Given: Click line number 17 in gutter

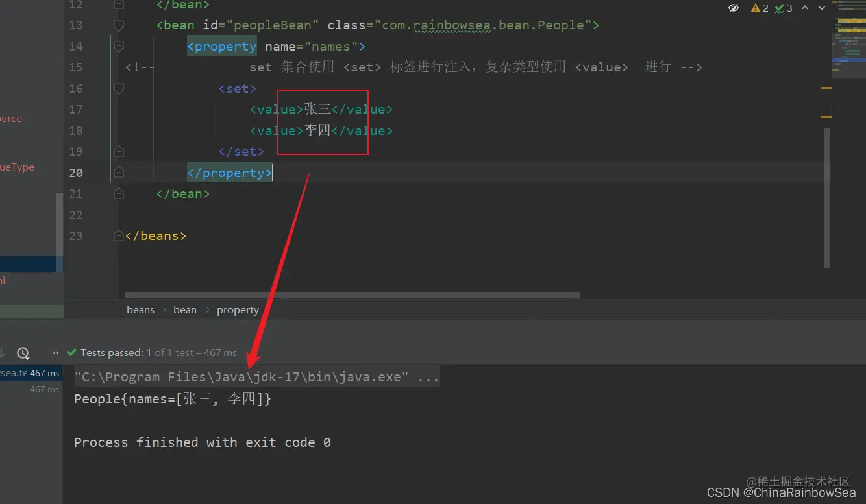Looking at the screenshot, I should pyautogui.click(x=76, y=110).
